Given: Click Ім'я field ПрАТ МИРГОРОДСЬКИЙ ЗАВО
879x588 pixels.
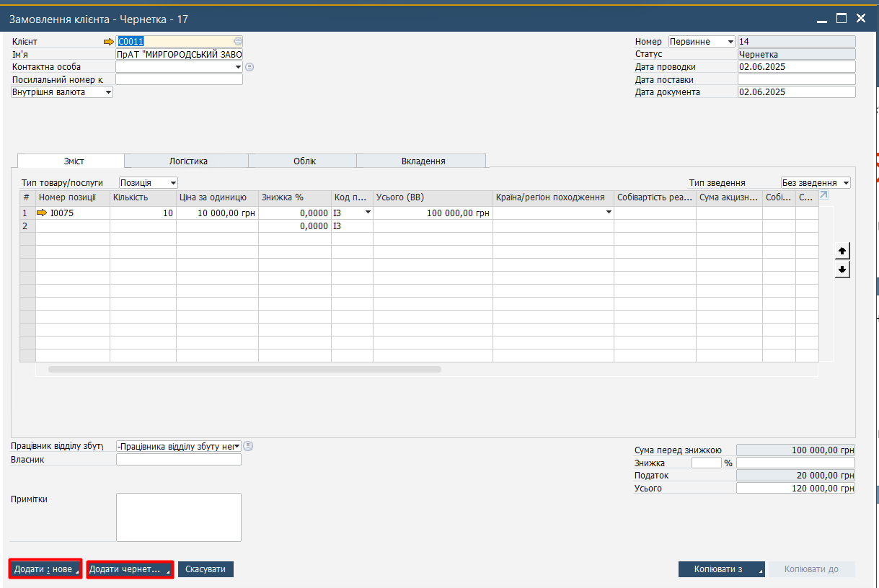Looking at the screenshot, I should (x=179, y=55).
